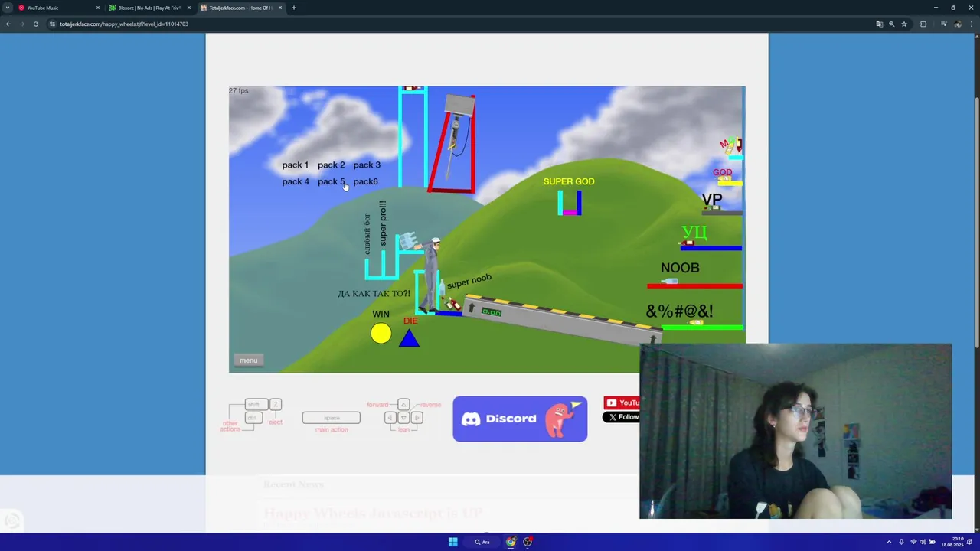Click the X Follow button
This screenshot has width=980, height=551.
(x=622, y=417)
